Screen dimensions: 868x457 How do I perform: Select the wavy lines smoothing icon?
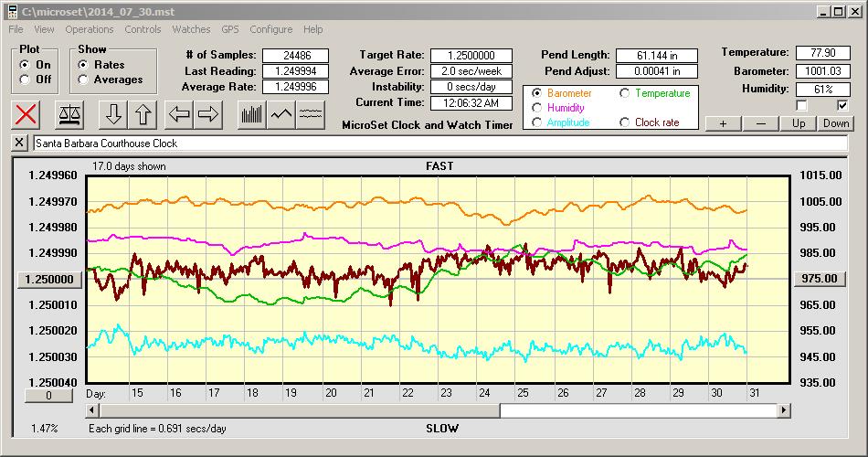click(311, 114)
